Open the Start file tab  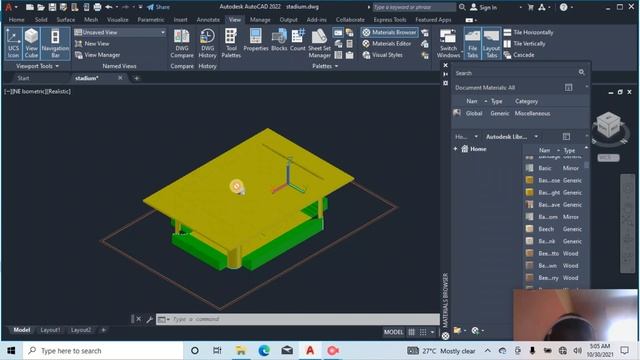click(23, 78)
